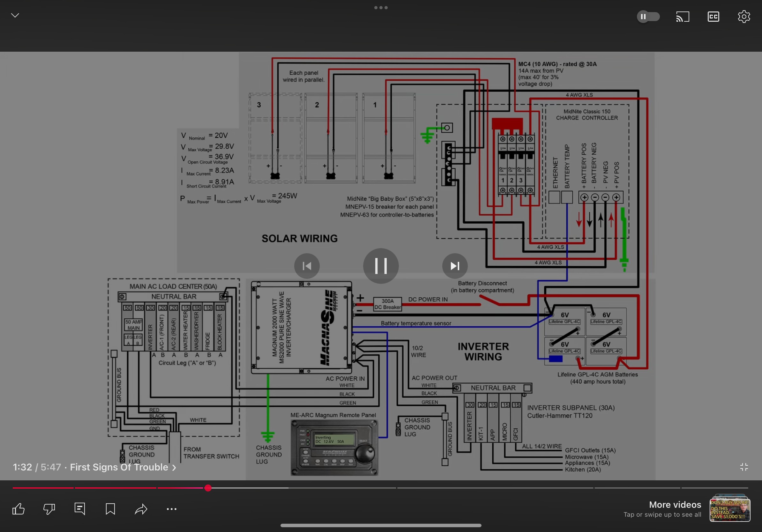This screenshot has height=532, width=762.
Task: Skip to the previous video
Action: coord(307,266)
